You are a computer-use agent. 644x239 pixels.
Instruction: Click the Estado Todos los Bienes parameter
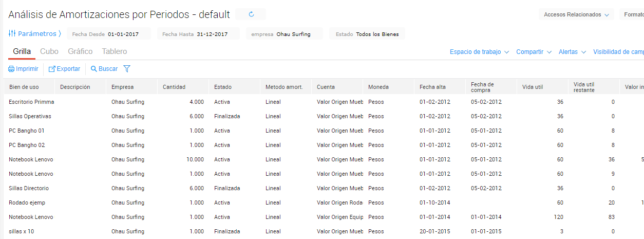coord(367,34)
